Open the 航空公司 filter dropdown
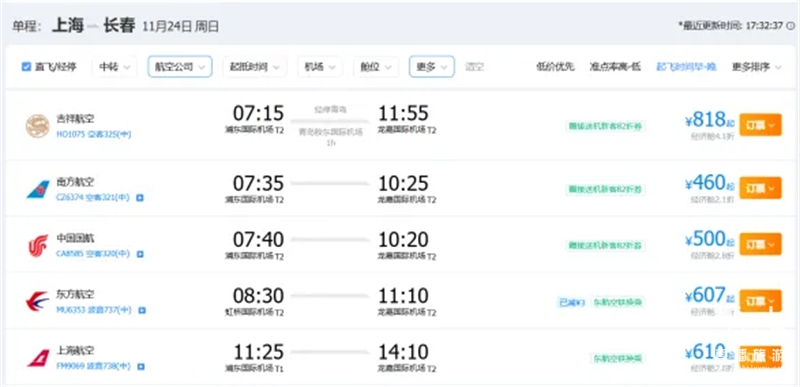This screenshot has height=387, width=800. (x=180, y=67)
